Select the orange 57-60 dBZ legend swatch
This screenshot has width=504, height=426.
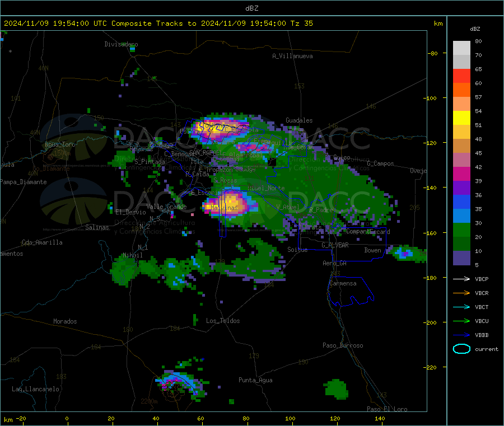461,90
